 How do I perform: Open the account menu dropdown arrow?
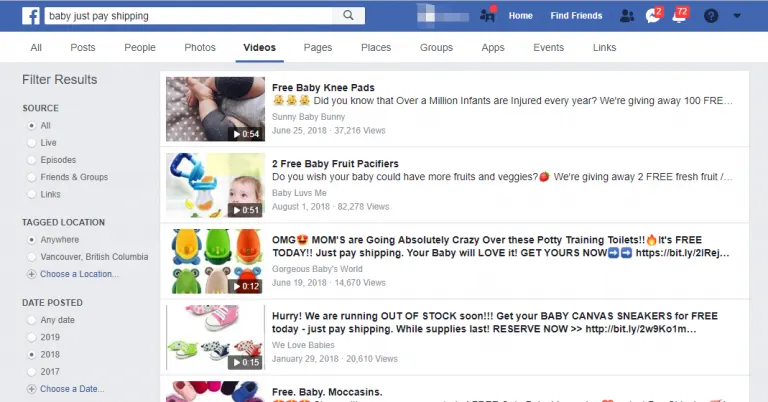tap(738, 16)
